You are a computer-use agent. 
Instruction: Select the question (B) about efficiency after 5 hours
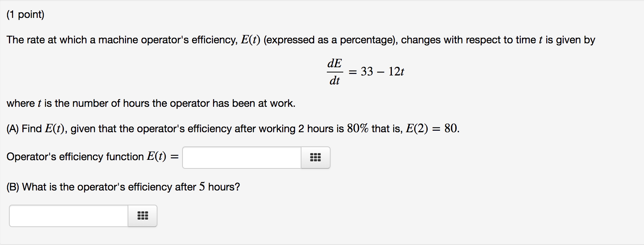pos(123,186)
